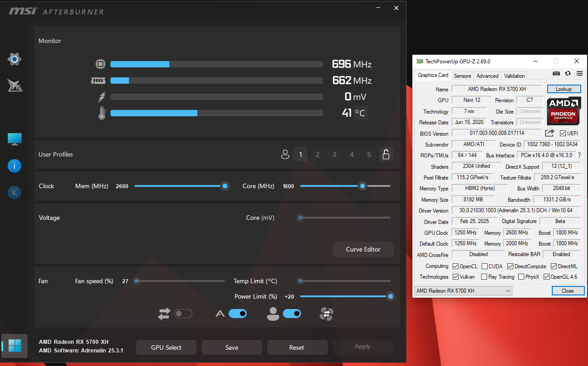This screenshot has height=366, width=588.
Task: Show system information via the blue info icon
Action: point(14,166)
